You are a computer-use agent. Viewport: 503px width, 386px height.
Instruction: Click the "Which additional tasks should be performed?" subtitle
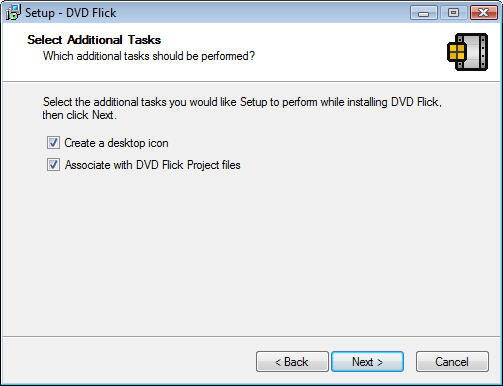coord(149,56)
